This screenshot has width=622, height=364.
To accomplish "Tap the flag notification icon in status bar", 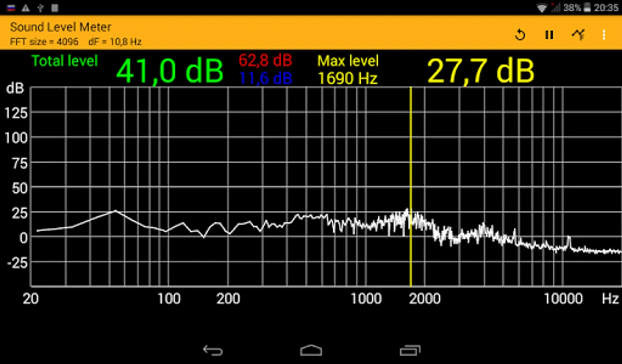I will click(x=11, y=8).
